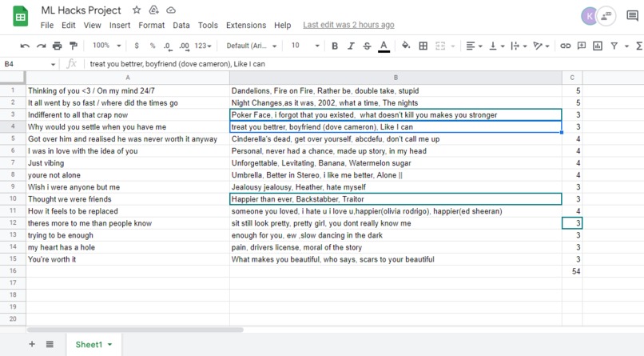
Task: Select cell with 'Just vibing'
Action: click(128, 162)
